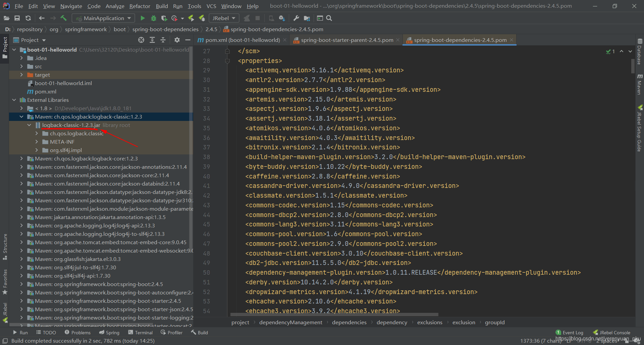Click Collapse All in Project panel
Image resolution: width=644 pixels, height=345 pixels.
click(163, 40)
